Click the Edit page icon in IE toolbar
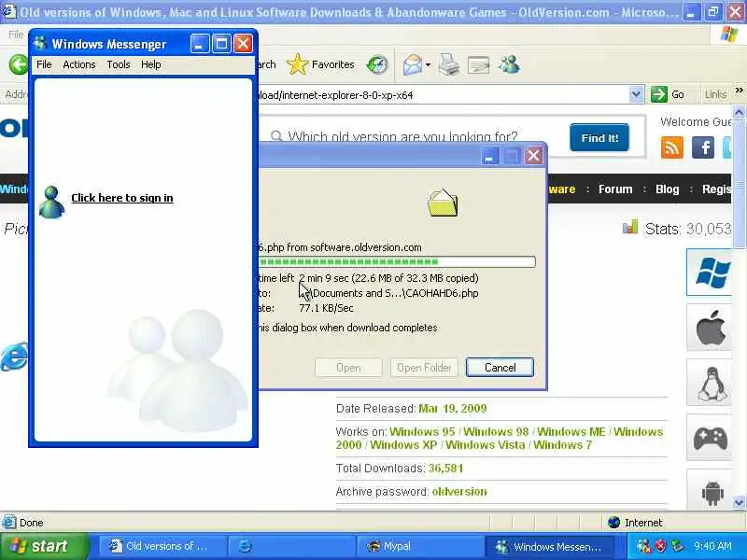Screen dimensions: 747x560 click(479, 65)
